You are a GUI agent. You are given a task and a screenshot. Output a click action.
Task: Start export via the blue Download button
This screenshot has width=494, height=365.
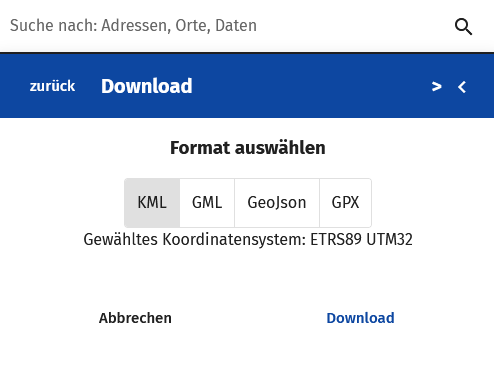pyautogui.click(x=360, y=318)
